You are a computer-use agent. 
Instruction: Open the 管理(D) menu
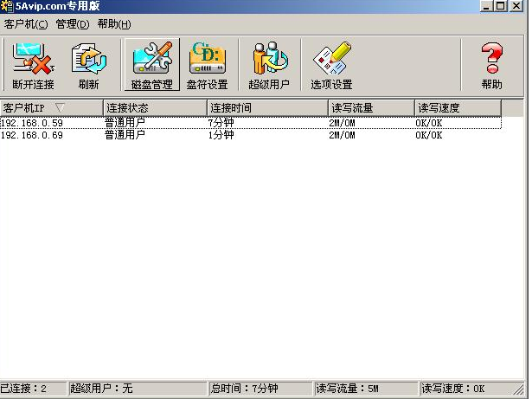click(73, 24)
